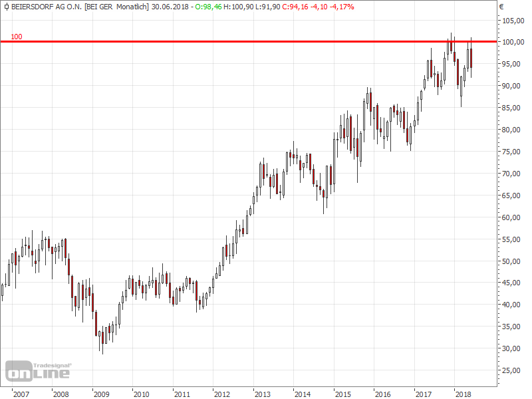Click the 2018 label on time axis

(x=463, y=394)
